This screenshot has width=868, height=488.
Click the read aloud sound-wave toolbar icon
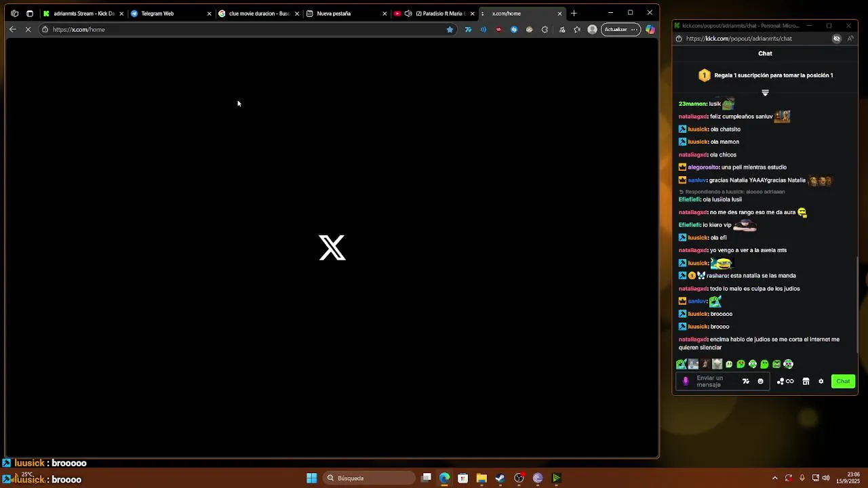(484, 29)
